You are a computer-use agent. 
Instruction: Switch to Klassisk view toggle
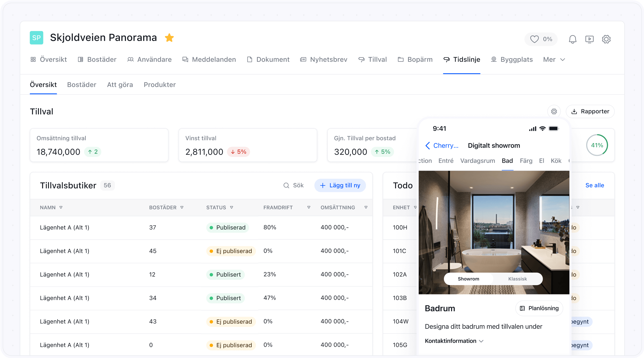517,279
